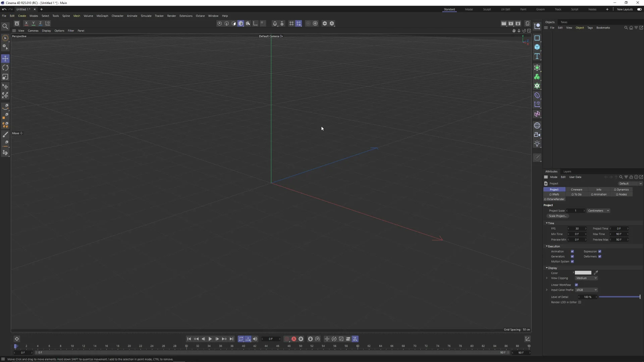
Task: Click the Scale Project button
Action: pos(557,216)
